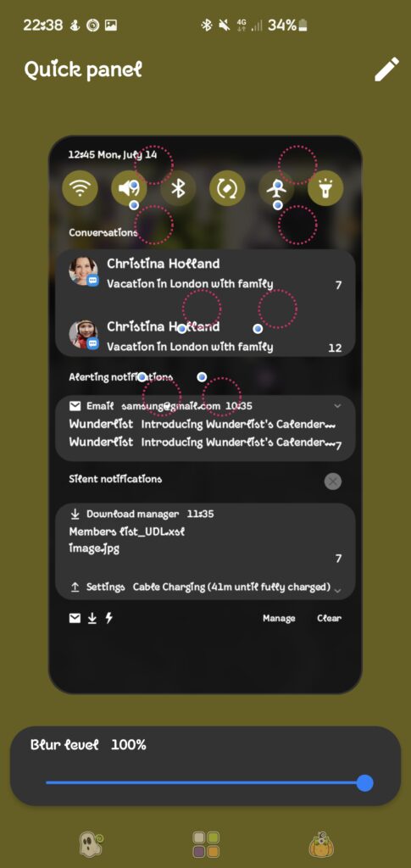Open the pumpkin icon tab
Screen dimensions: 411x868
coord(322,843)
